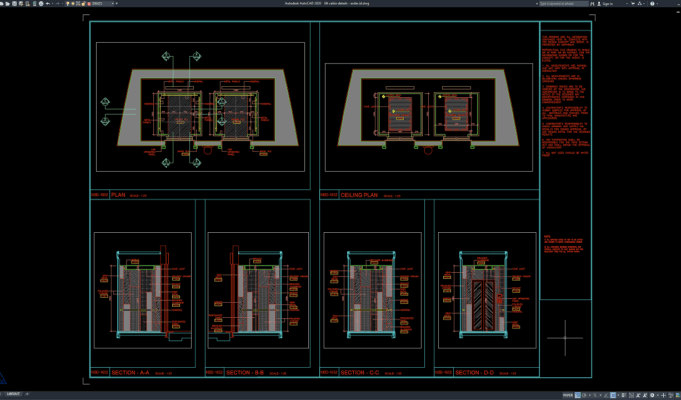Expand the quick access toolbar customize arrow
The height and width of the screenshot is (400, 681).
click(x=116, y=3)
